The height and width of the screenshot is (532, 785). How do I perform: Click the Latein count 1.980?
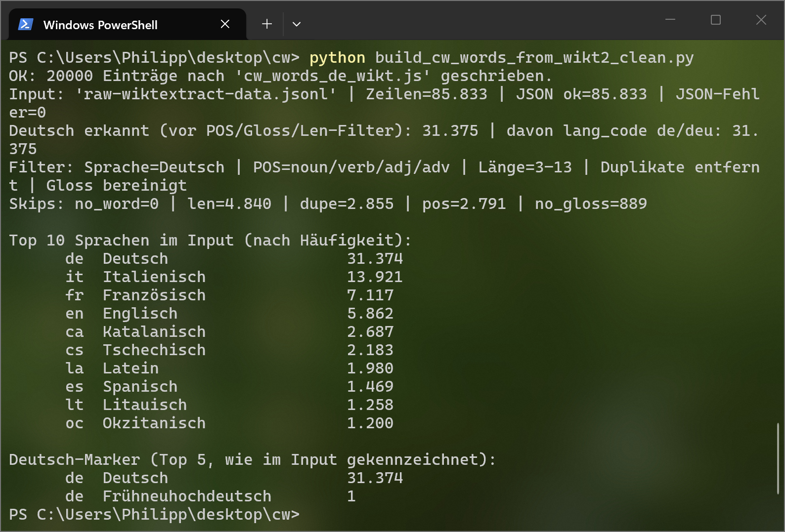(370, 368)
